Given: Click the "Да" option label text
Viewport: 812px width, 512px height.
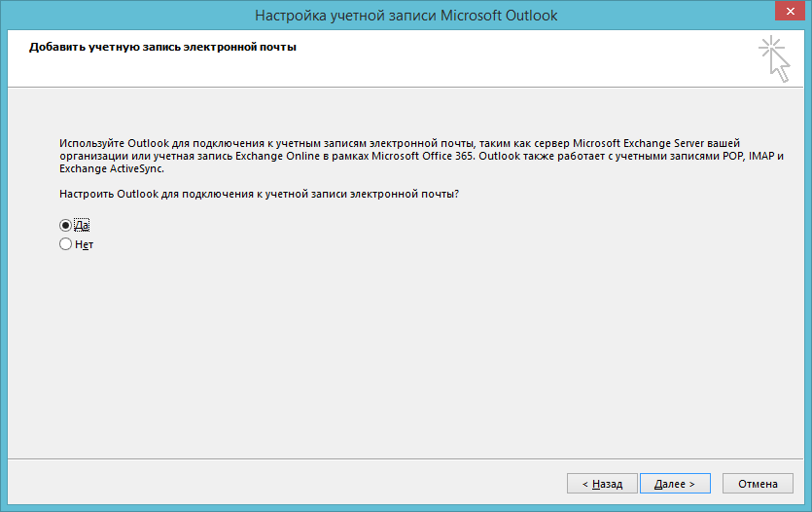Looking at the screenshot, I should tap(82, 225).
